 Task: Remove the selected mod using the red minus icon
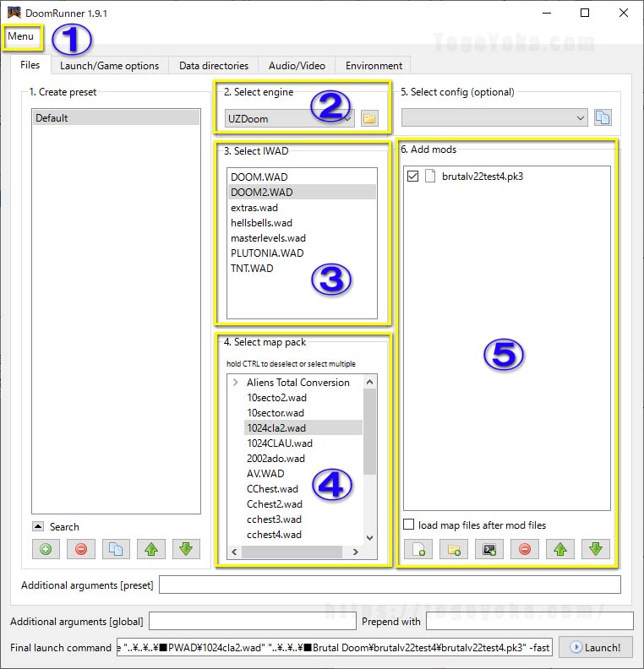(524, 550)
